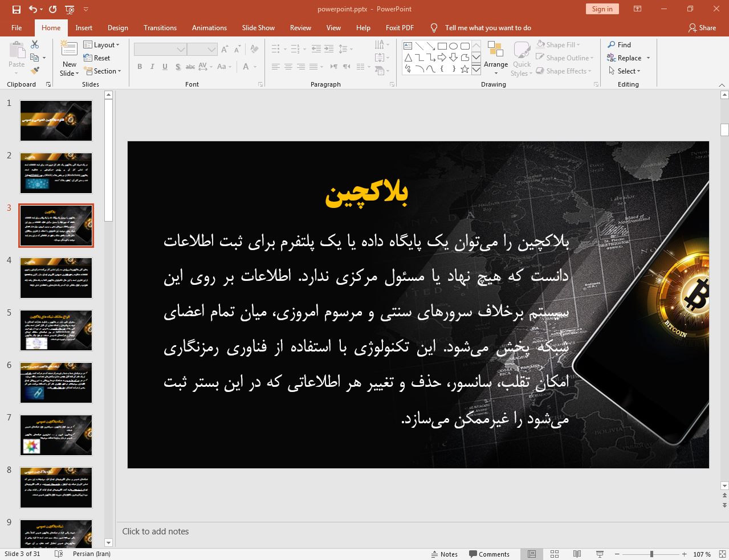
Task: Open the Transitions ribbon tab
Action: [160, 28]
